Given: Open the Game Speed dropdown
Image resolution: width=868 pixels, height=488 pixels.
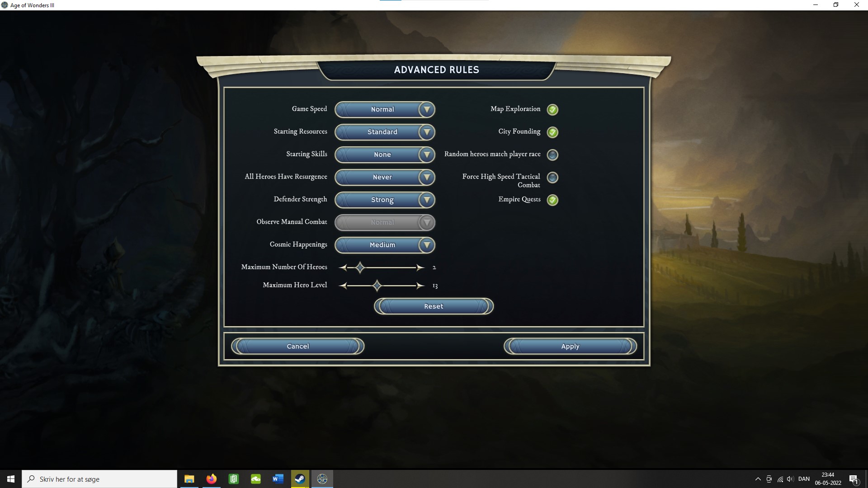Looking at the screenshot, I should (x=385, y=109).
